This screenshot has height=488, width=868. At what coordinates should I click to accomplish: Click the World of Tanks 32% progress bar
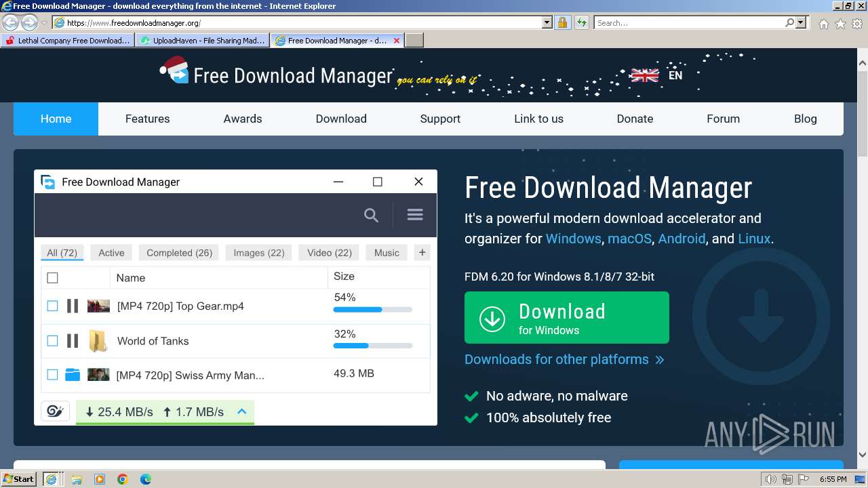pos(373,346)
